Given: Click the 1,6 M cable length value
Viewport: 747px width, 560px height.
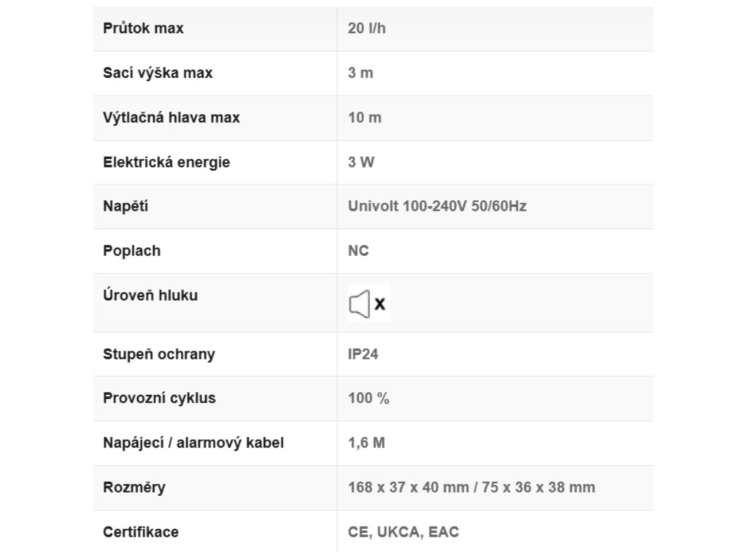Looking at the screenshot, I should click(366, 443).
